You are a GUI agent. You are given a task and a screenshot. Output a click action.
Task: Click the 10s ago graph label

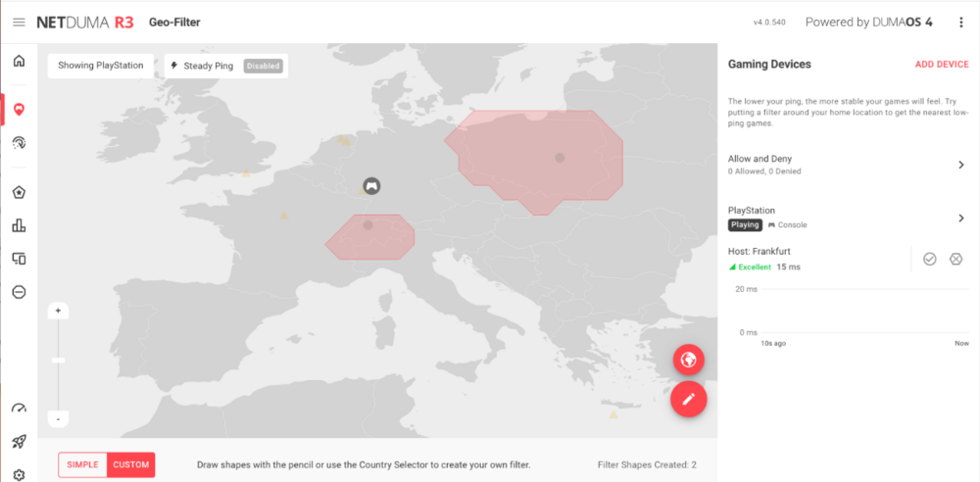[x=773, y=343]
